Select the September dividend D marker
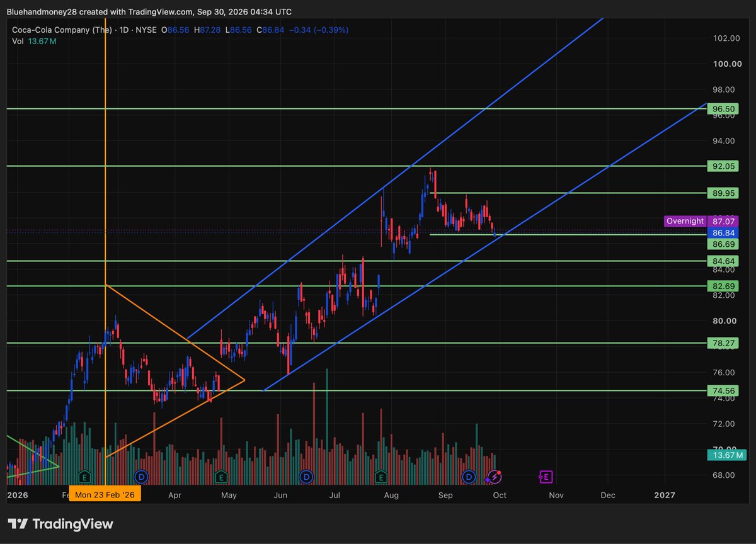 469,476
